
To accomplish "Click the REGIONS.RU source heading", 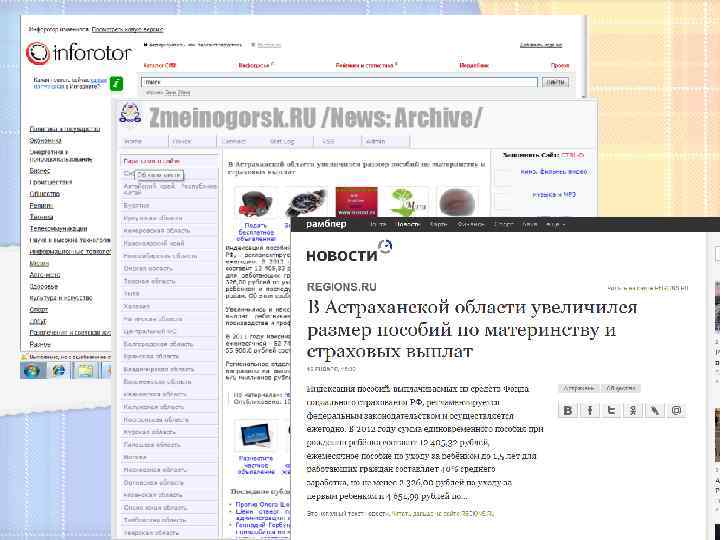I will (x=342, y=287).
